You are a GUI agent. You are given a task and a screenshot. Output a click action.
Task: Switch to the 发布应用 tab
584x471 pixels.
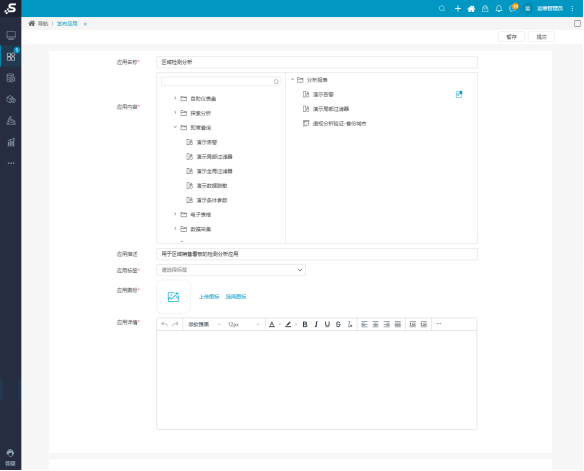tap(67, 23)
